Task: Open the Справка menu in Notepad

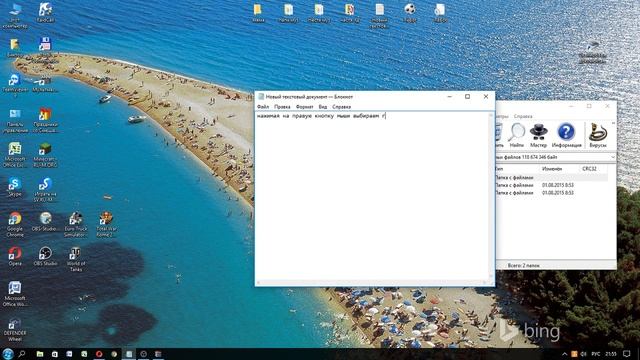Action: (341, 107)
